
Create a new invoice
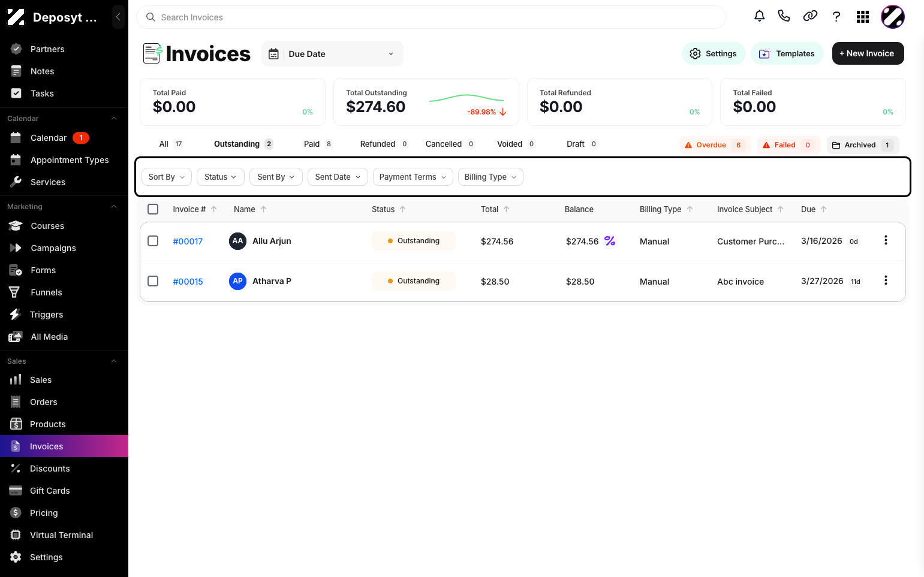tap(868, 53)
